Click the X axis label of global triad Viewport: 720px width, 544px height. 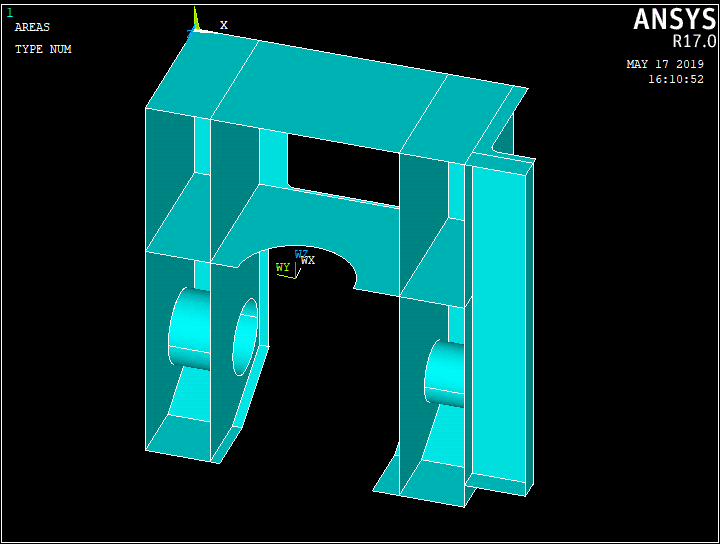pos(224,25)
